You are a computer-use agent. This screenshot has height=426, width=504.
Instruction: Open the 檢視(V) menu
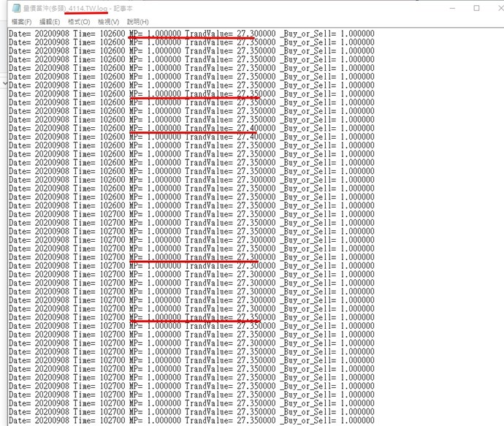(x=108, y=22)
